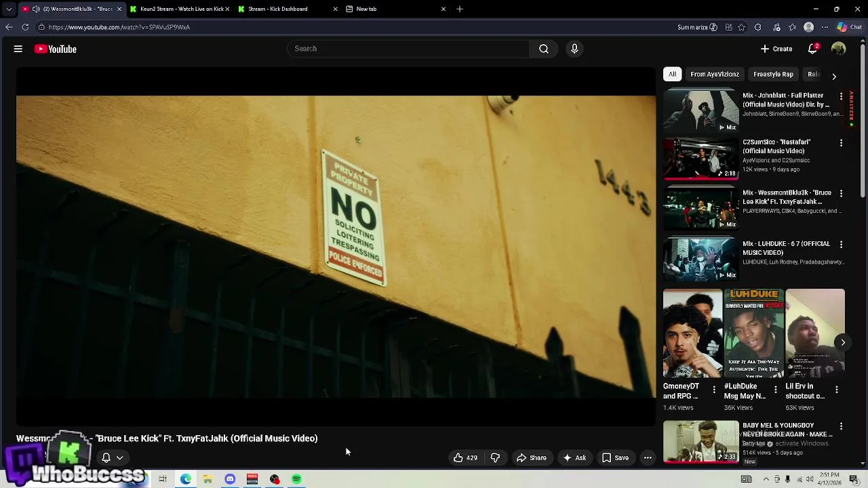The width and height of the screenshot is (868, 488).
Task: Open options for Johnblatt Full Platter mix
Action: point(842,96)
